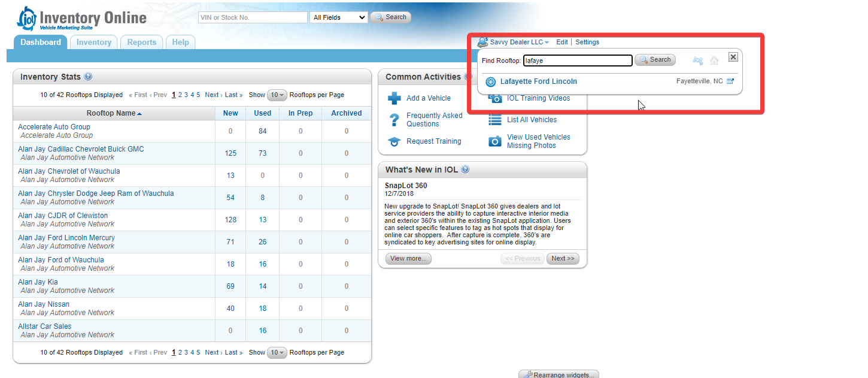Click List All Vehicles link
868x378 pixels.
click(x=532, y=120)
